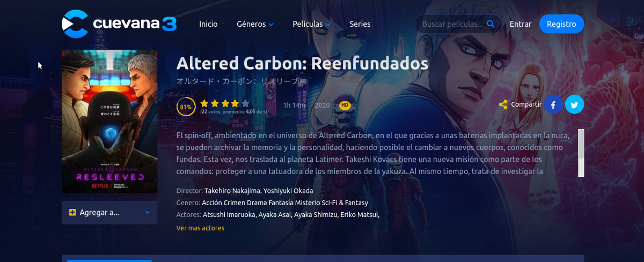The height and width of the screenshot is (262, 644).
Task: Open the Agregar a... dropdown
Action: tap(109, 212)
